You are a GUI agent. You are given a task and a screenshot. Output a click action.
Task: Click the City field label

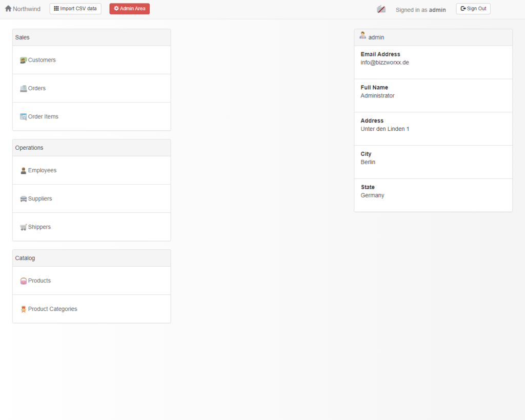point(366,154)
